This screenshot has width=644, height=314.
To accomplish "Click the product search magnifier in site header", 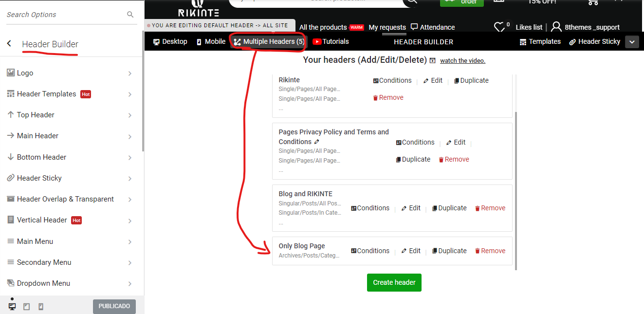I will pos(412,1).
